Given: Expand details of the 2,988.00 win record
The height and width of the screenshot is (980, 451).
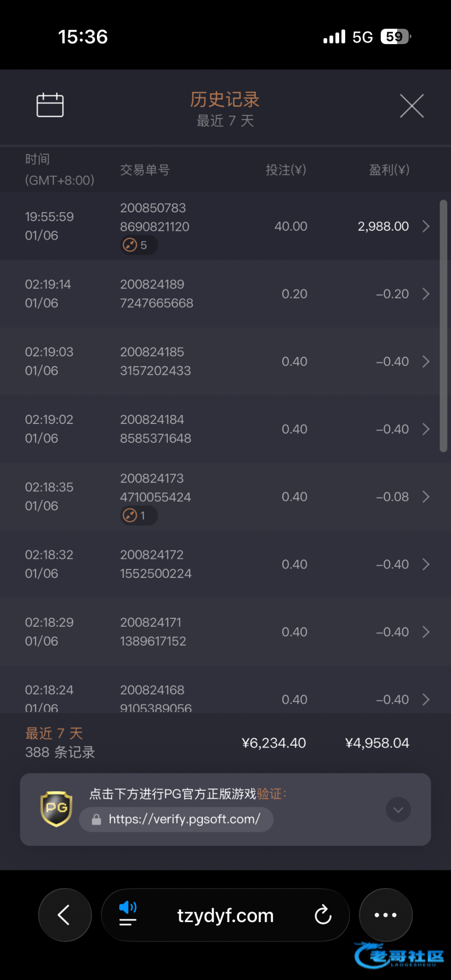Looking at the screenshot, I should point(426,226).
